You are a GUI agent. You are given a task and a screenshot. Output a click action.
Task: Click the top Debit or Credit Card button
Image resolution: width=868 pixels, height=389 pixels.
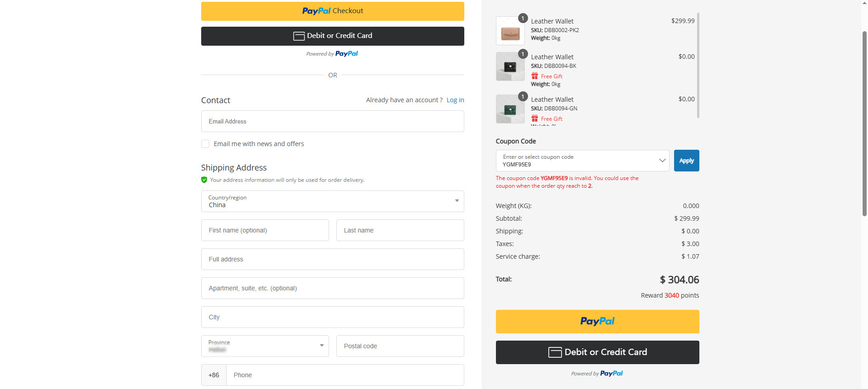click(332, 36)
